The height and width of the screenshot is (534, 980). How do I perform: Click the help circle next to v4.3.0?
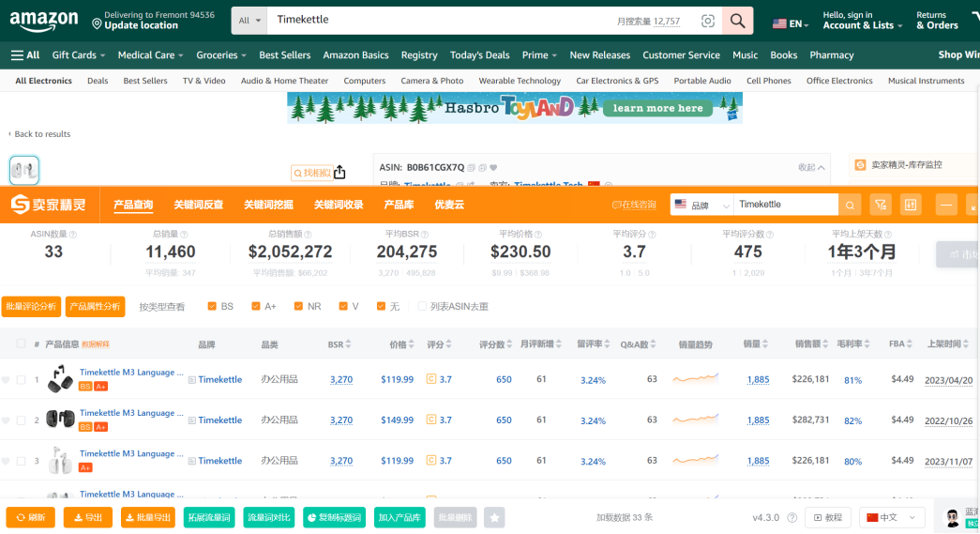[792, 517]
